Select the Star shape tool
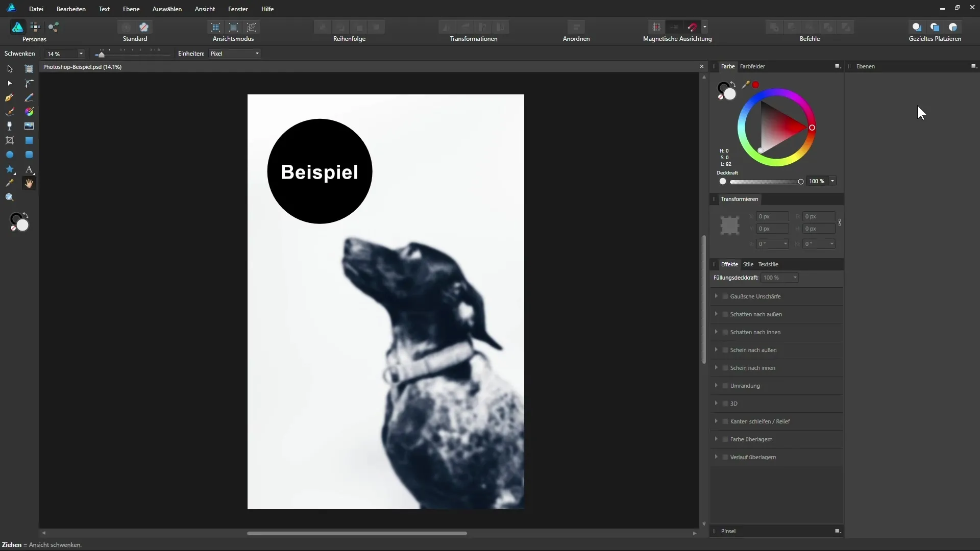Image resolution: width=980 pixels, height=551 pixels. pyautogui.click(x=10, y=169)
